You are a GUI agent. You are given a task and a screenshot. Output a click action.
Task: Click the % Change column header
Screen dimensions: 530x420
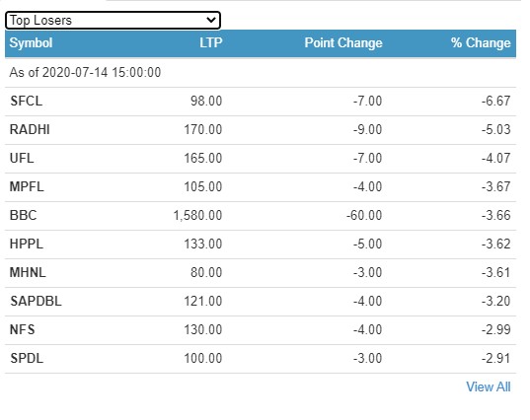click(481, 42)
